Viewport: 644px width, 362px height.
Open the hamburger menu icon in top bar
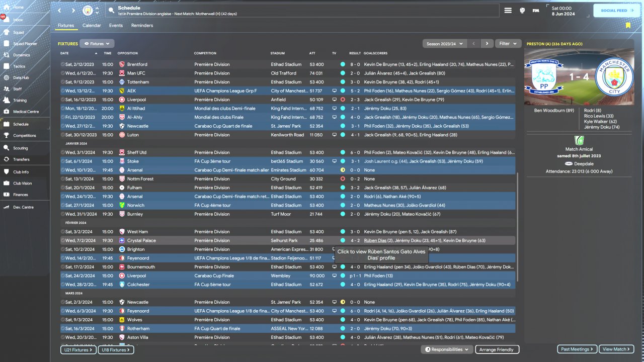[x=508, y=10]
